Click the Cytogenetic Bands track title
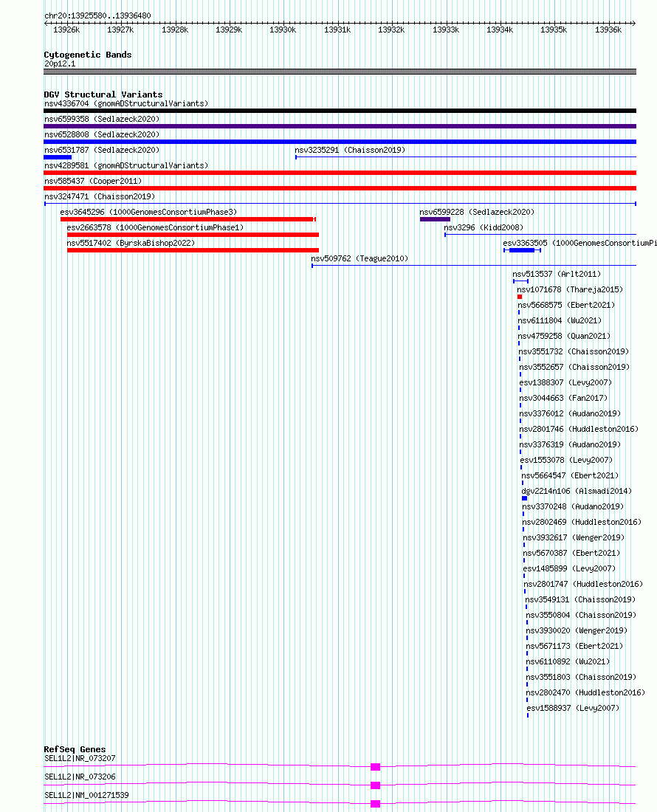This screenshot has height=812, width=657. pos(88,55)
